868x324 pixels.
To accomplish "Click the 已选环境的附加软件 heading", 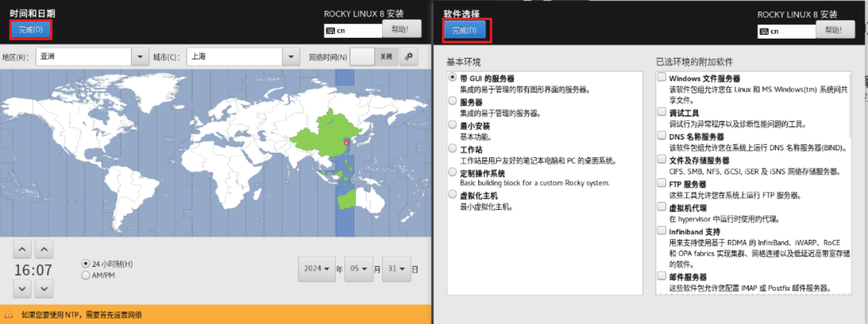I will (695, 62).
